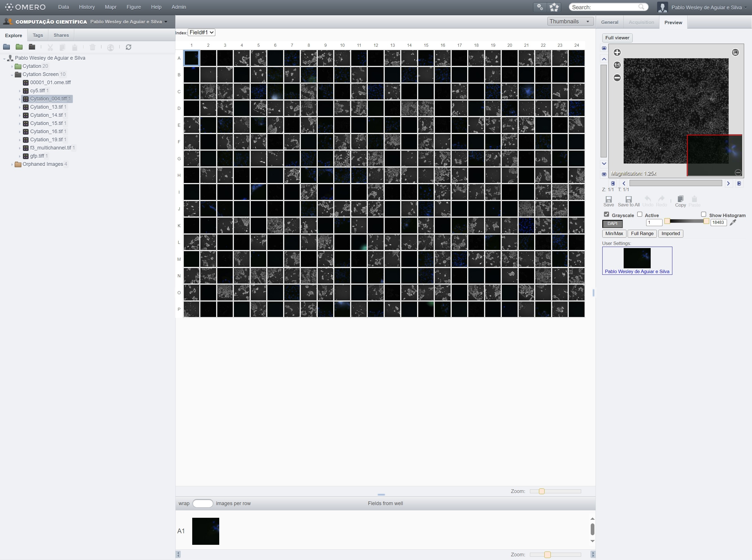This screenshot has height=560, width=752.
Task: Switch to the Acquisition tab
Action: (x=641, y=22)
